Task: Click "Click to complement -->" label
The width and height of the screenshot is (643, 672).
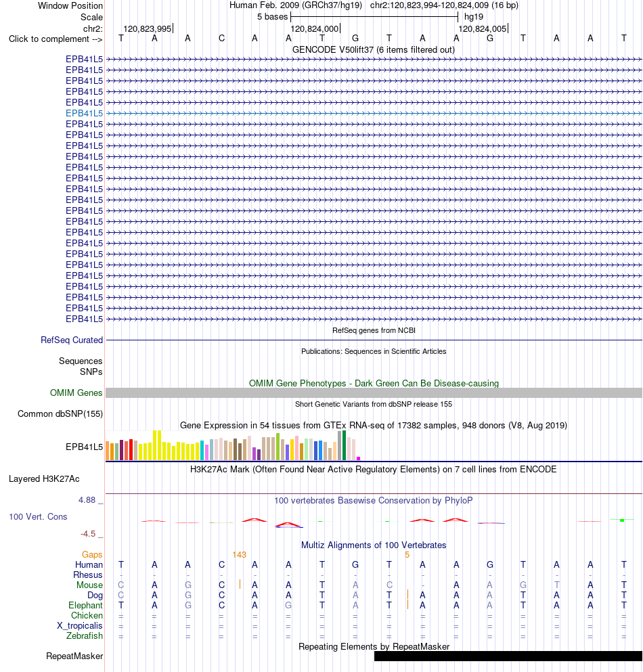Action: [x=56, y=39]
